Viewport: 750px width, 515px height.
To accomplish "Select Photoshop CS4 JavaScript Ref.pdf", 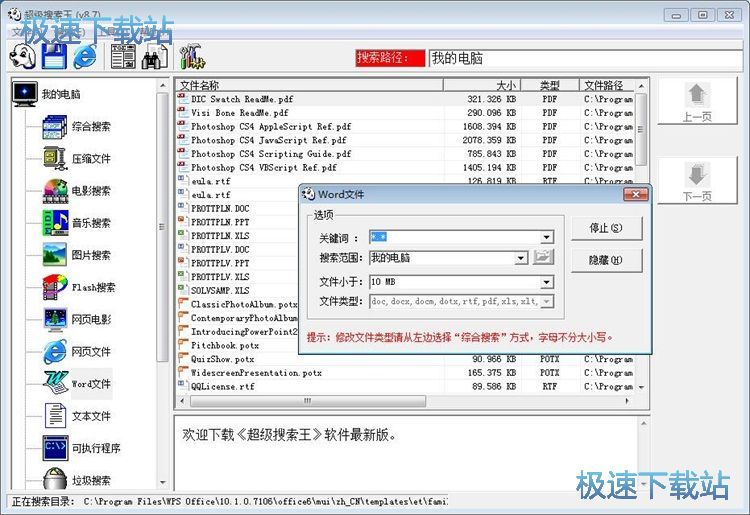I will pos(406,140).
